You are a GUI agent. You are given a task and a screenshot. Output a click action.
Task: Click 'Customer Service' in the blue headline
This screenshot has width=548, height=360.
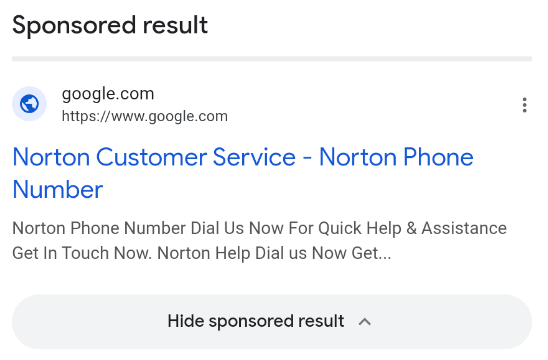[196, 157]
